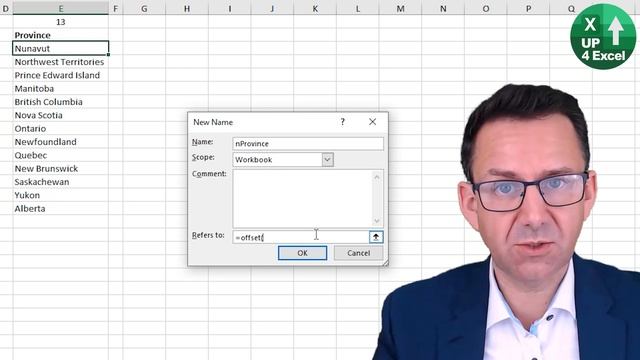Select column F header

coord(116,9)
